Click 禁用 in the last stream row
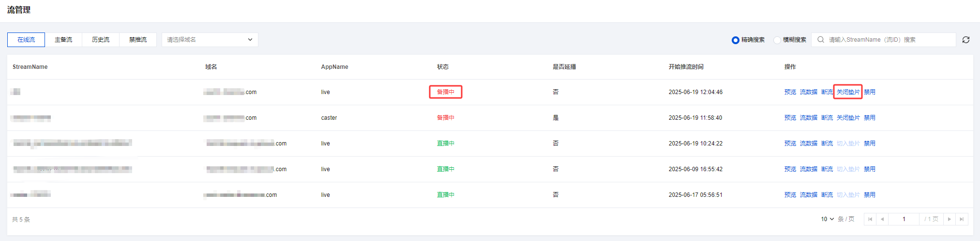The width and height of the screenshot is (980, 241). 869,195
